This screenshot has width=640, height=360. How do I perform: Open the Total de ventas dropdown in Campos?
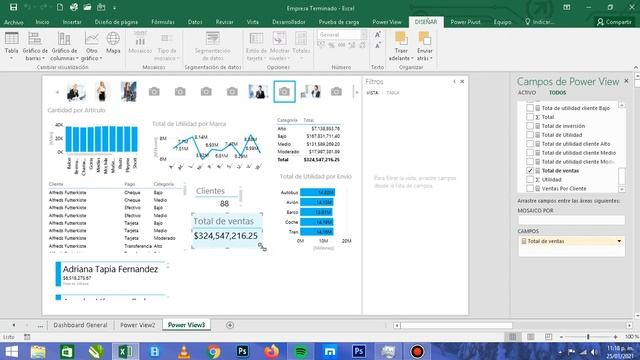tap(619, 241)
